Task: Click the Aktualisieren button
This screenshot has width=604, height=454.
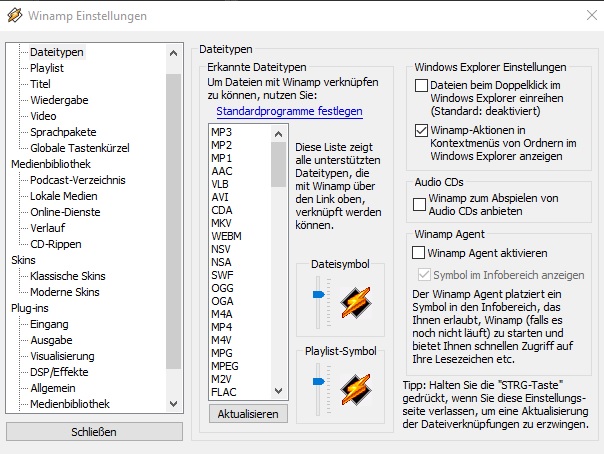Action: (x=248, y=414)
